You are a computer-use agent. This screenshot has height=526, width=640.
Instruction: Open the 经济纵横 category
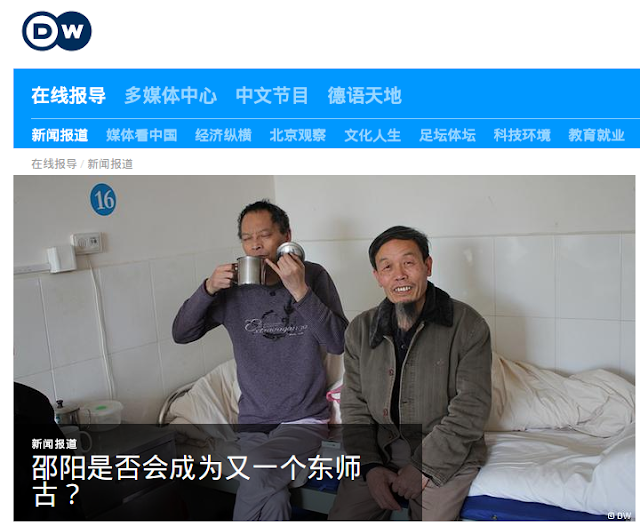pos(223,135)
